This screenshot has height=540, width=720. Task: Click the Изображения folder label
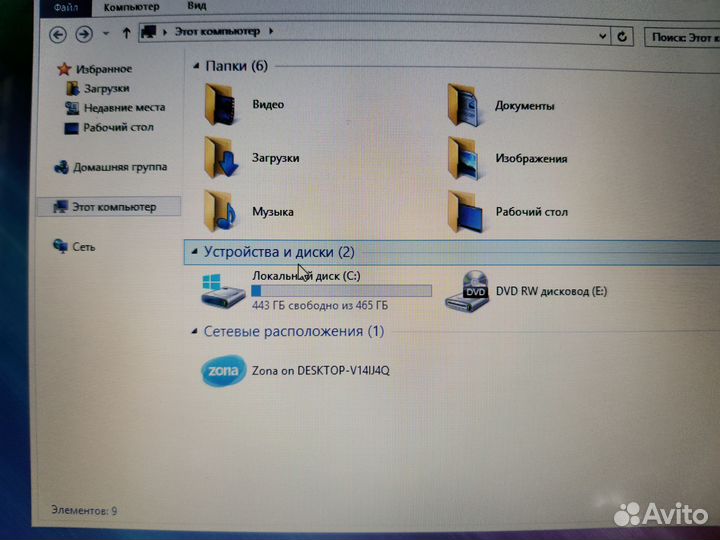pyautogui.click(x=531, y=158)
